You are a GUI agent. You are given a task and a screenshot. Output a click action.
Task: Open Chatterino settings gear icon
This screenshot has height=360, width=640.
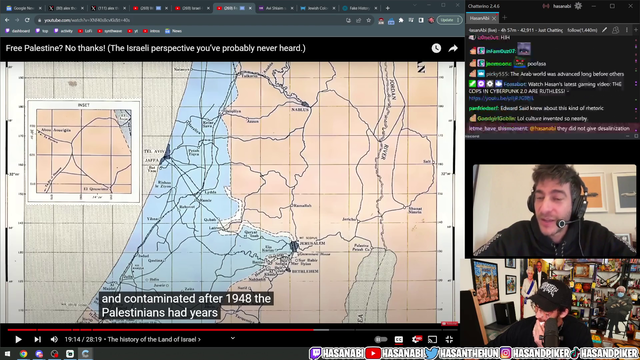578,6
